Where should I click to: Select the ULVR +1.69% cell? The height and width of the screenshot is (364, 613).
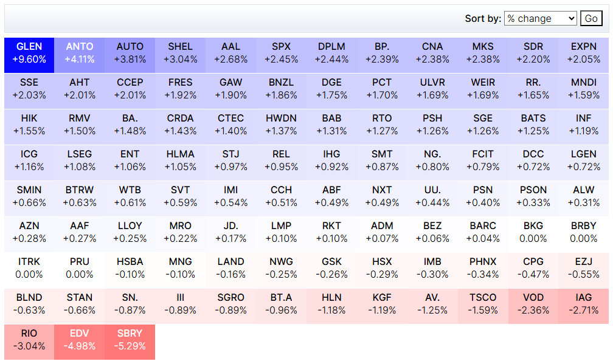pyautogui.click(x=432, y=89)
